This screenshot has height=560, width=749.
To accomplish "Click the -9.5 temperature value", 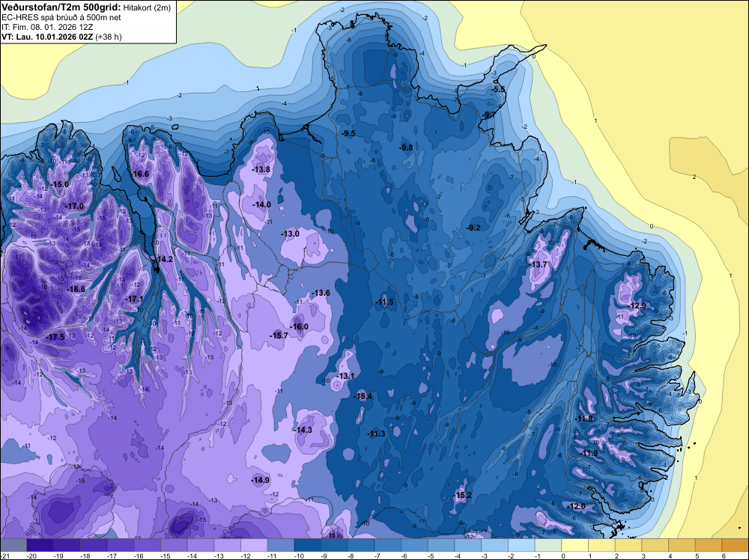I will click(x=348, y=133).
